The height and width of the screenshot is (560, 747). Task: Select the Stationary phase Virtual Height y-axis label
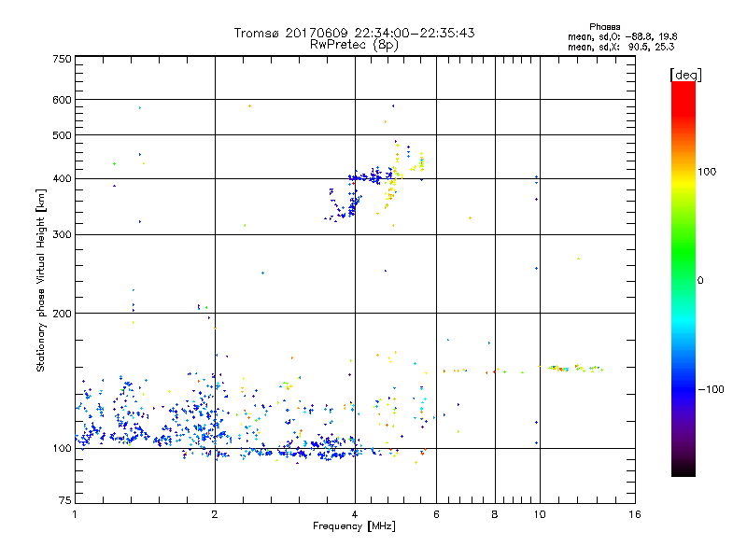(x=41, y=280)
